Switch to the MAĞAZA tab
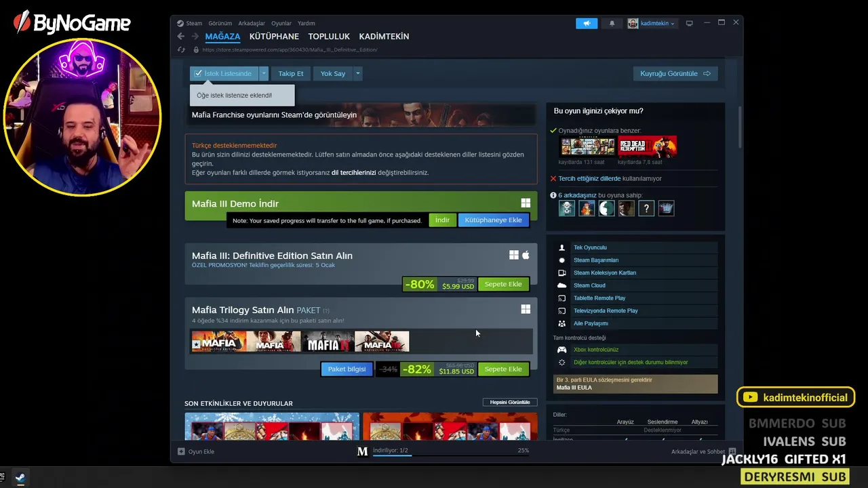Viewport: 868px width, 488px height. pos(222,37)
